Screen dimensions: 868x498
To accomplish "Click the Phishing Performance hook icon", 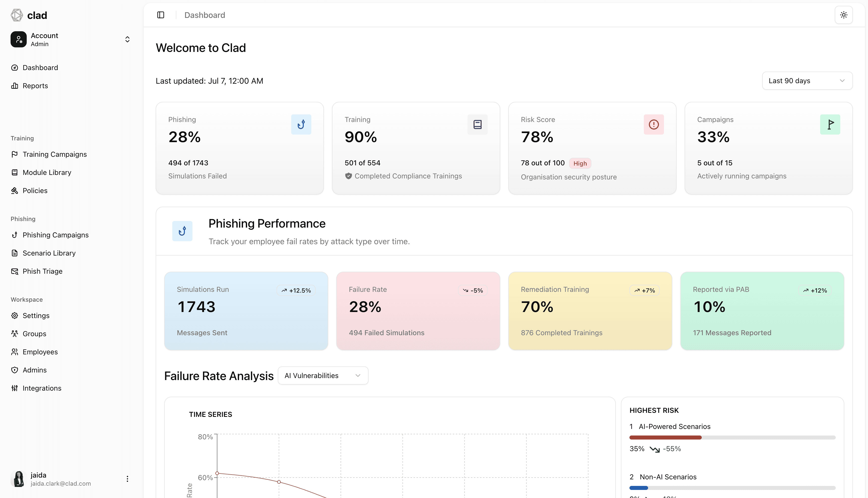I will coord(182,231).
